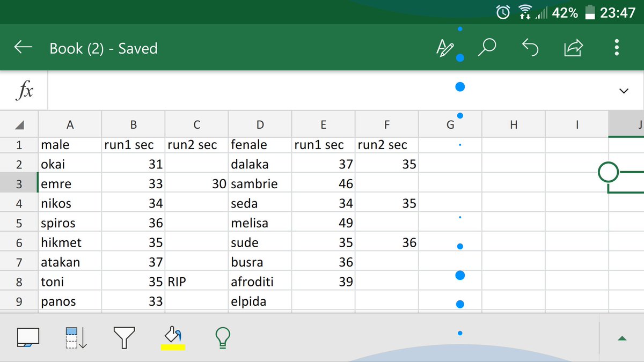
Task: Select the cell containing 'male'
Action: tap(70, 145)
